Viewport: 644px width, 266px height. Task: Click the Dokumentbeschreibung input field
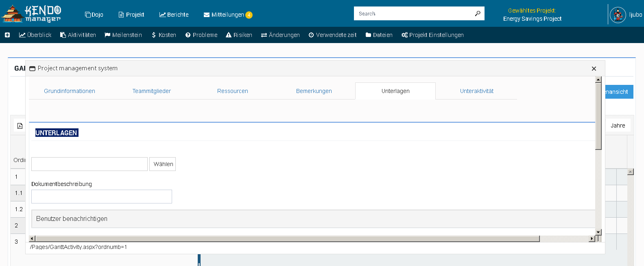point(102,197)
